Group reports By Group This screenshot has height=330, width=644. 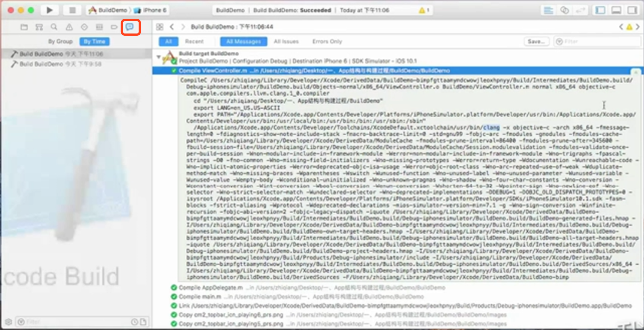point(60,41)
